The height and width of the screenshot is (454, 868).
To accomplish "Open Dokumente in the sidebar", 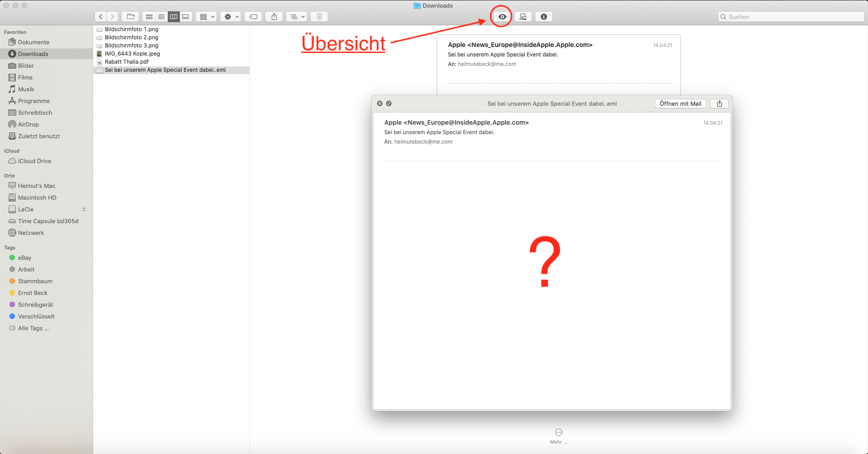I will (46, 42).
